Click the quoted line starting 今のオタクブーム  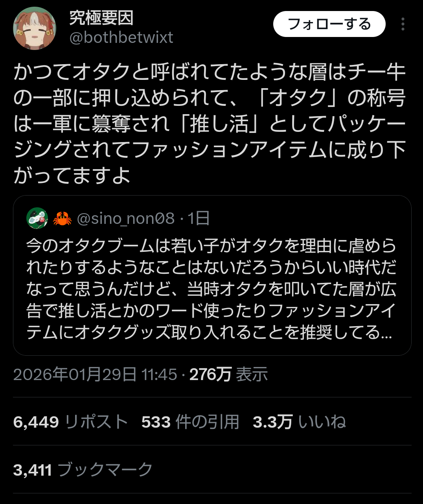pyautogui.click(x=211, y=246)
